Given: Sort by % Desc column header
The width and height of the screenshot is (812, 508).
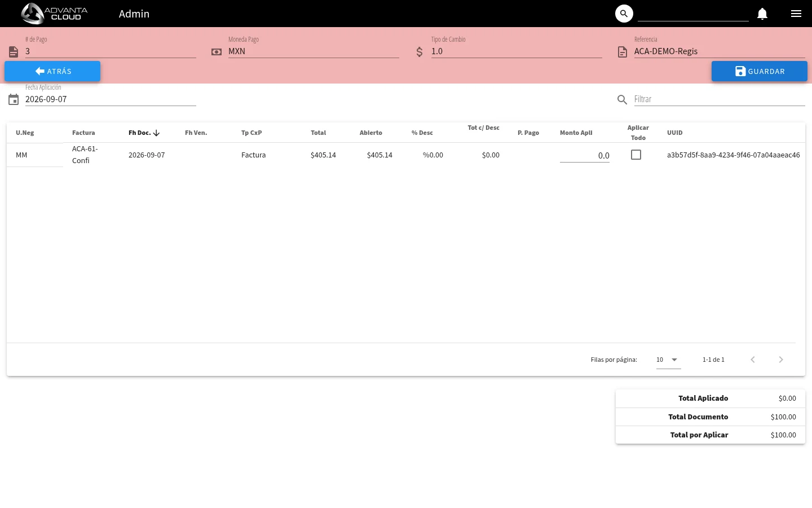Looking at the screenshot, I should coord(422,133).
